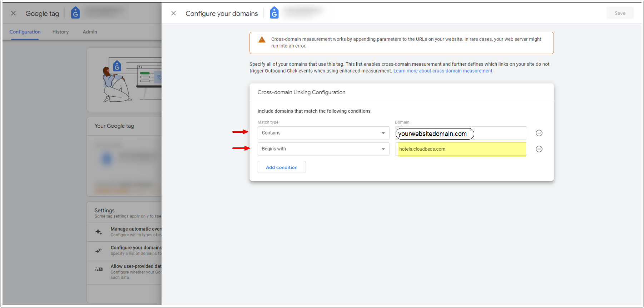The width and height of the screenshot is (644, 308).
Task: Click the yourwebsitedomain.com domain field
Action: click(x=461, y=133)
